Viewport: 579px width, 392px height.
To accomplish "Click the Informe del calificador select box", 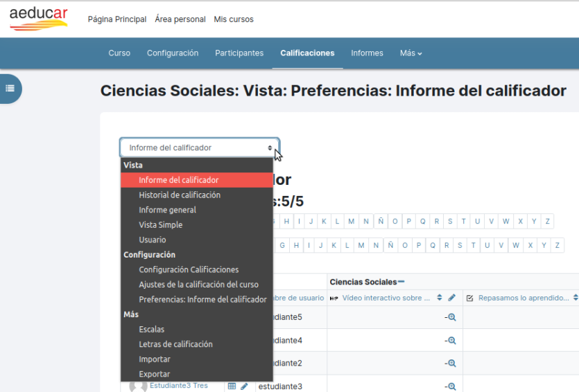I will click(200, 148).
